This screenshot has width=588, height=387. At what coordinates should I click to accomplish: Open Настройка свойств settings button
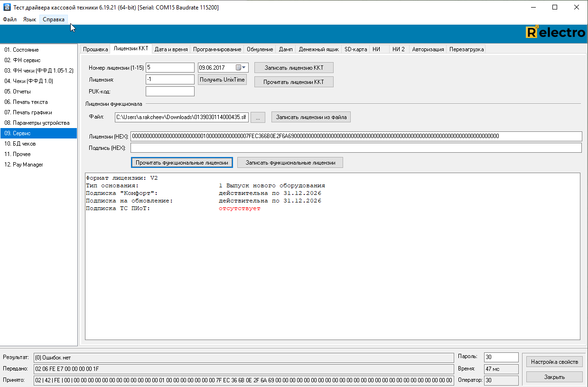tap(554, 362)
